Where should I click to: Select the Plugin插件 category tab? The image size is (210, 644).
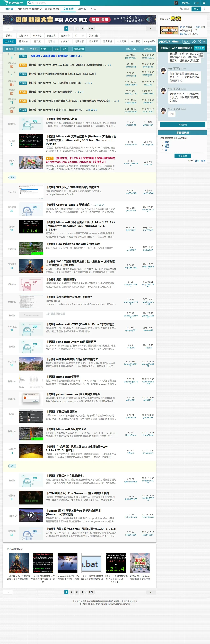coord(149,41)
